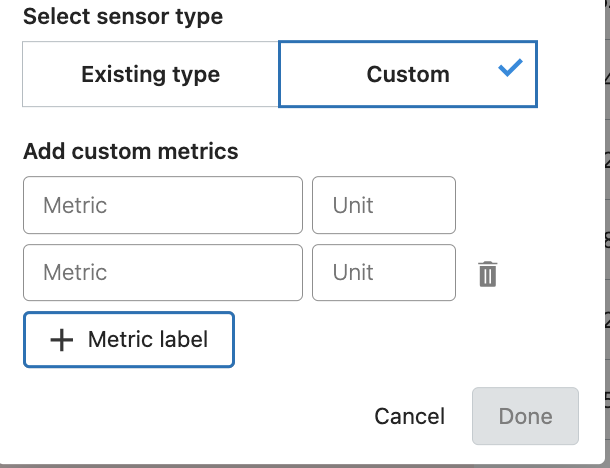The image size is (610, 468).
Task: Click the "Custom" label text
Action: point(408,74)
